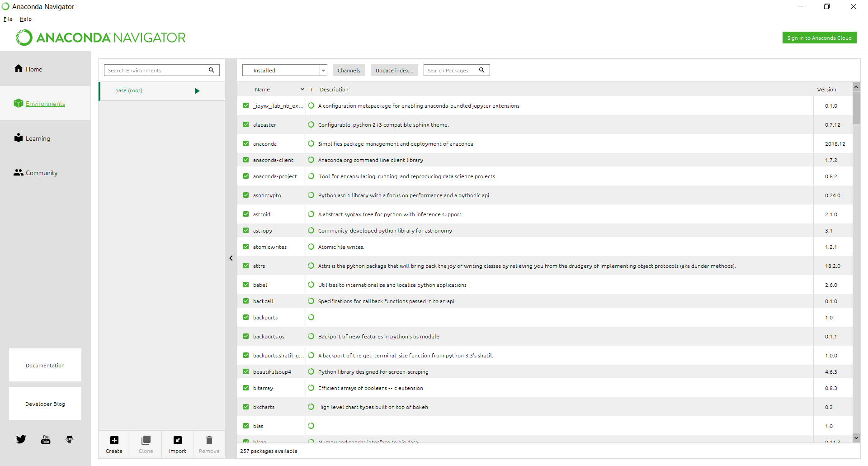Click the Search Packages magnifier icon
This screenshot has height=466, width=868.
click(x=482, y=70)
